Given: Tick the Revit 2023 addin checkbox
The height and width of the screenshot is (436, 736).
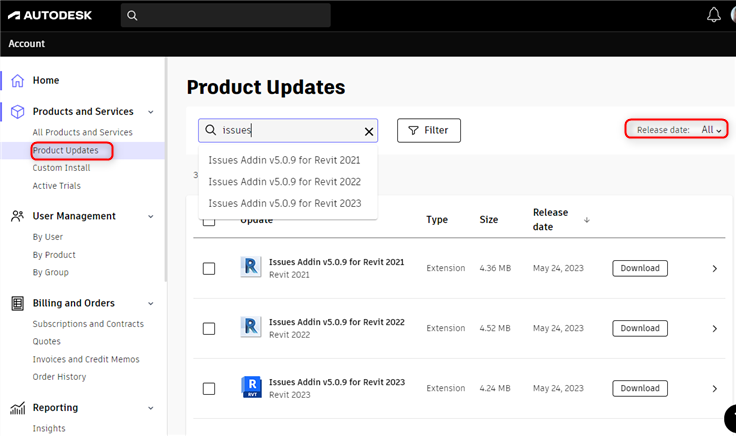Looking at the screenshot, I should click(x=209, y=388).
